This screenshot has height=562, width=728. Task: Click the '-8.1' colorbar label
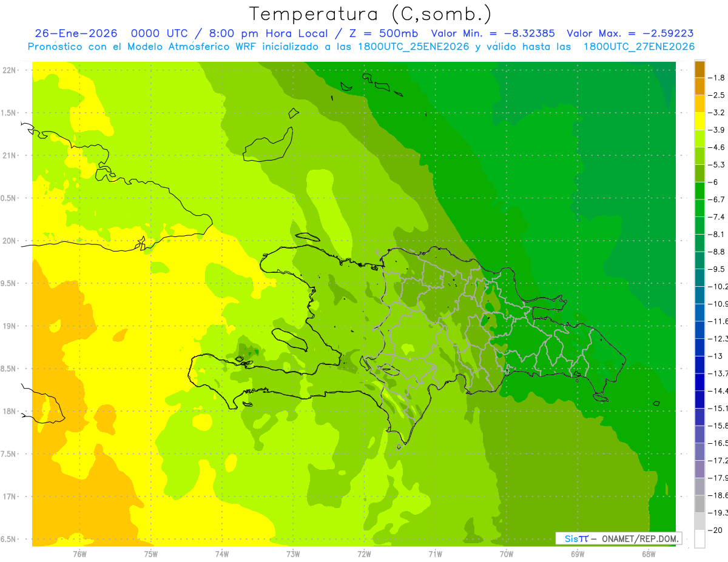tap(717, 235)
